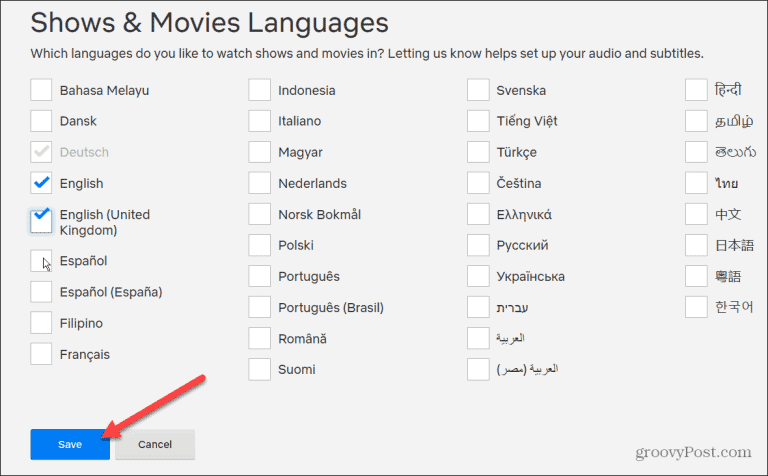Click the blue Save button
This screenshot has height=476, width=768.
pyautogui.click(x=70, y=444)
